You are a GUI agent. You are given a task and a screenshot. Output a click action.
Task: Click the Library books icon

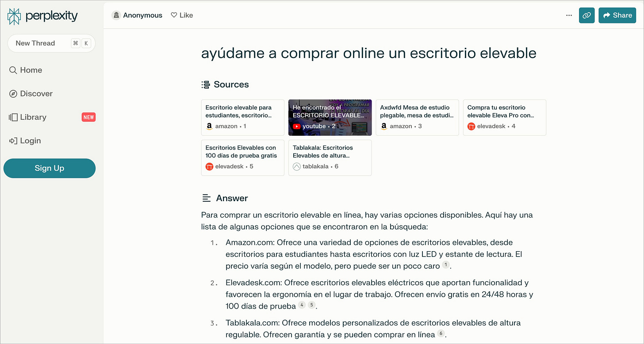click(x=13, y=117)
